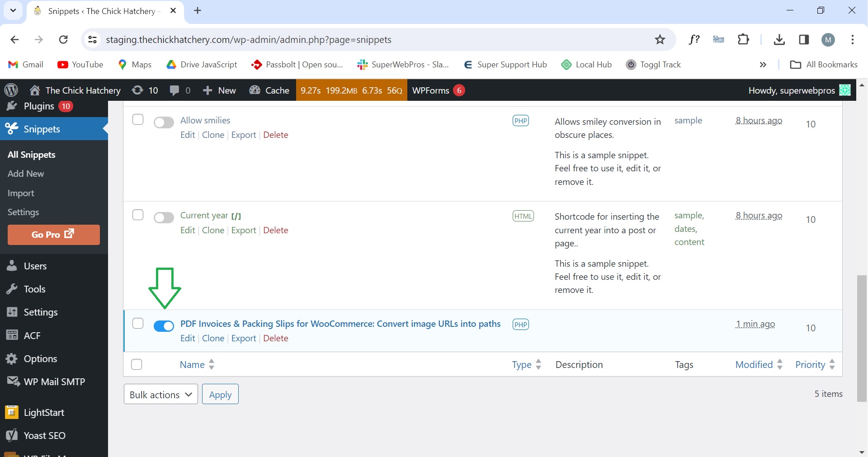Screen dimensions: 868x457
Task: Activate the Current year snippet toggle
Action: coord(164,217)
